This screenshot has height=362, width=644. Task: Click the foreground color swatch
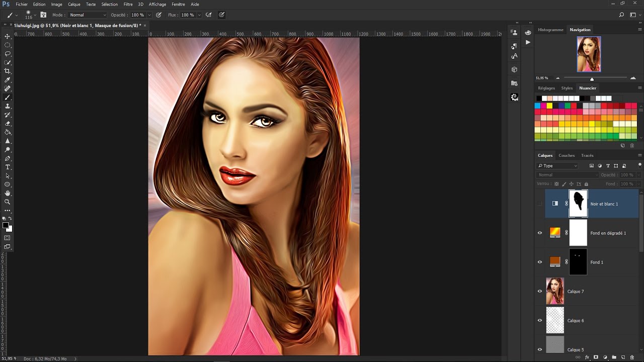(6, 225)
